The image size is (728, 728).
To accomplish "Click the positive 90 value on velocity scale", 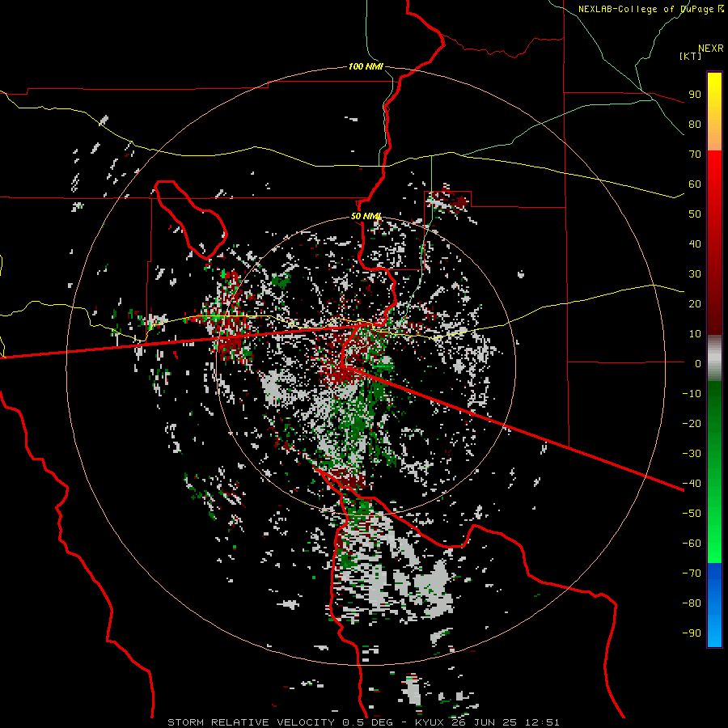I will point(695,95).
